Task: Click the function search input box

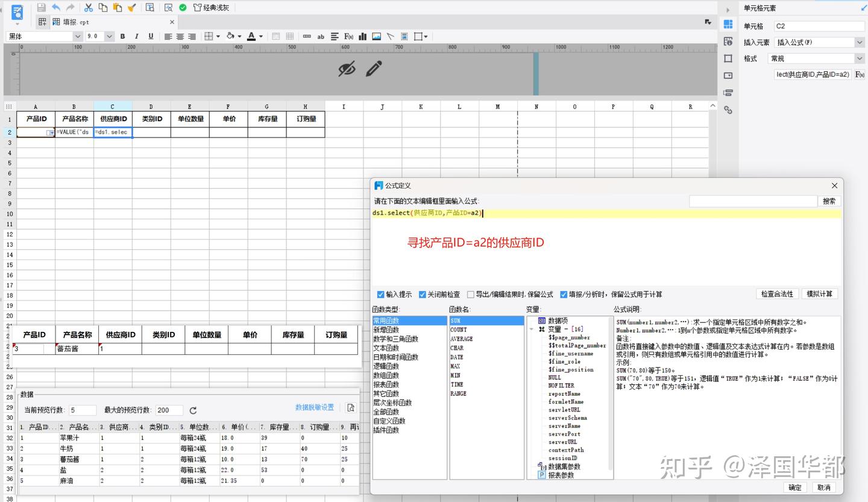Action: pos(753,201)
